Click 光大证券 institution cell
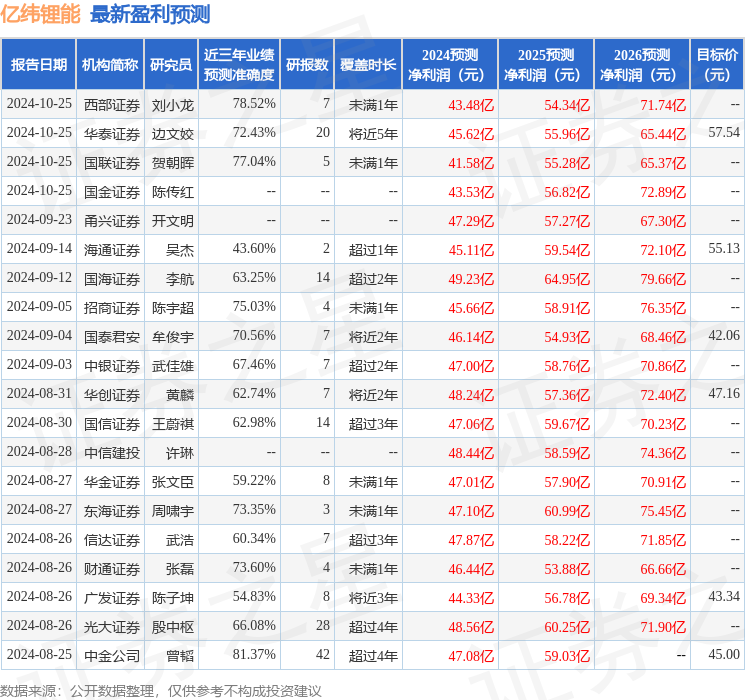This screenshot has width=745, height=700. coord(112,627)
